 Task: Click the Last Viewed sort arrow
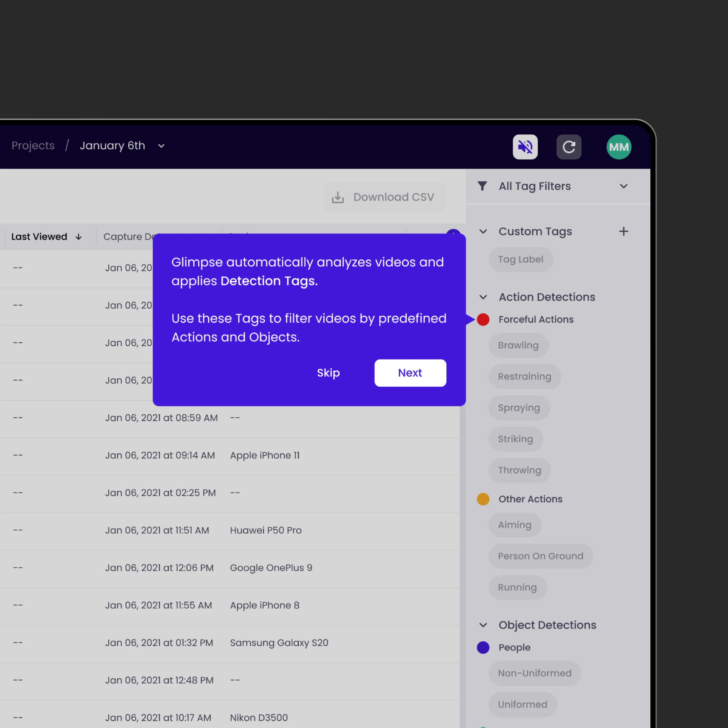tap(78, 237)
